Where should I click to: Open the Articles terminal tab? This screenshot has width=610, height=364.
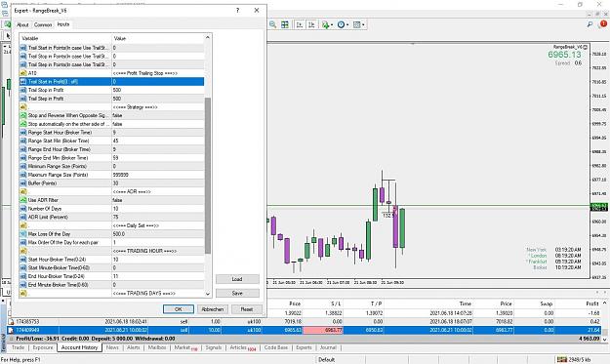point(243,347)
